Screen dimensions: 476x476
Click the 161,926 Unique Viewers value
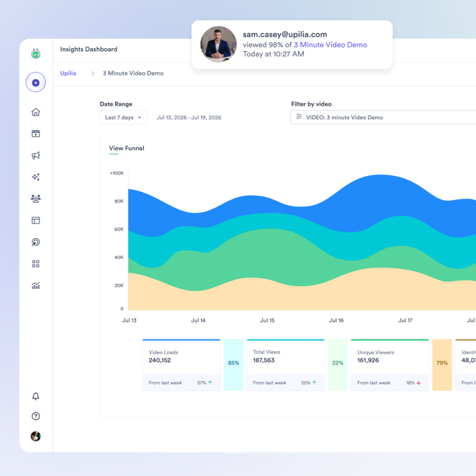coord(368,360)
